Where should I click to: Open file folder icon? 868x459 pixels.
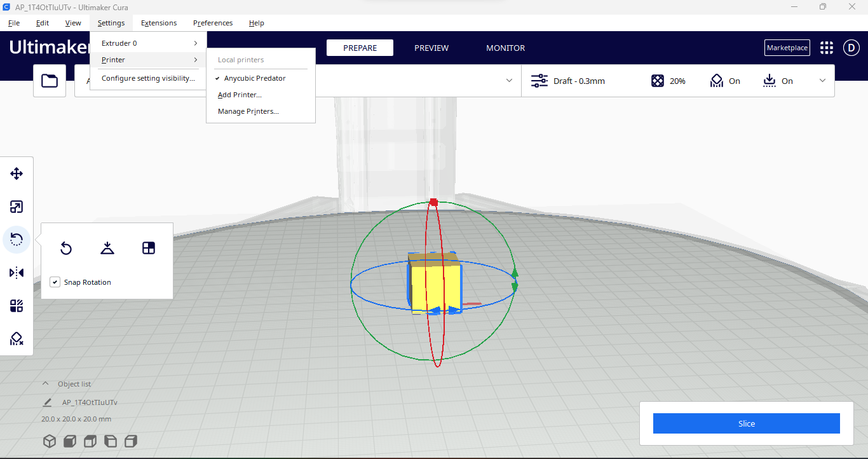point(50,81)
